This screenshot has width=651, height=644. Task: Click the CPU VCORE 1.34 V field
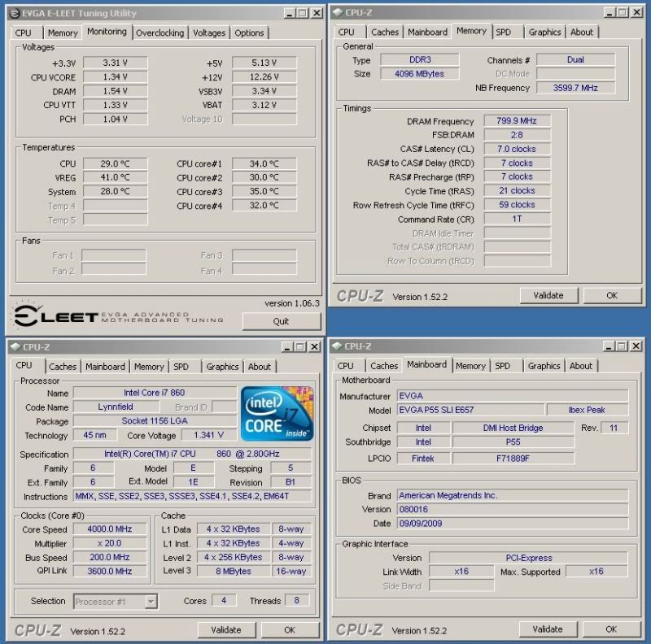[115, 77]
